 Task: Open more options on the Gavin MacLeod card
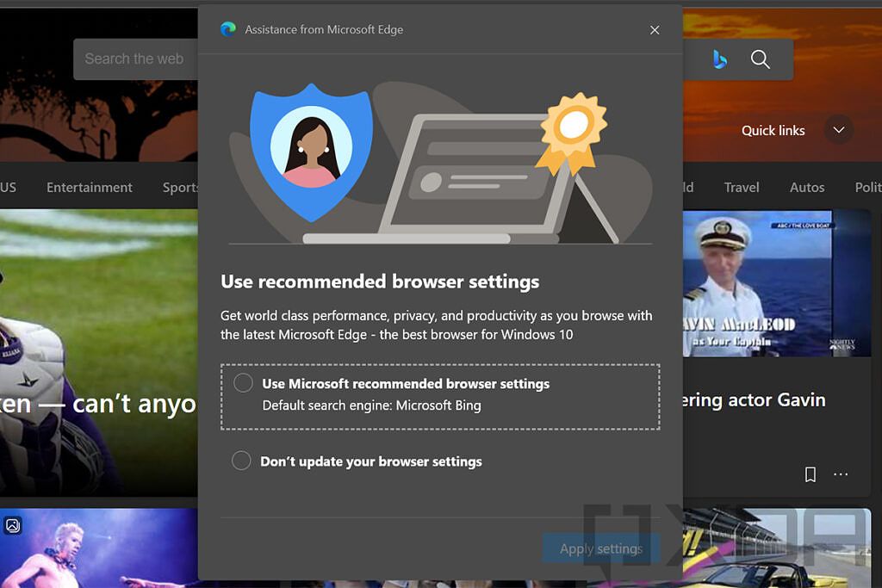841,474
